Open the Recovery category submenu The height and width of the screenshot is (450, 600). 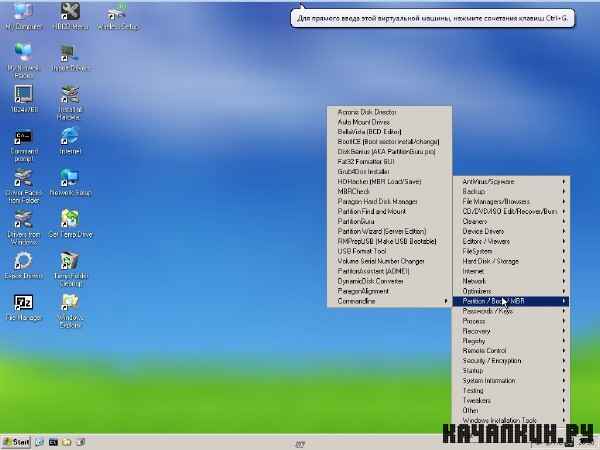[511, 331]
